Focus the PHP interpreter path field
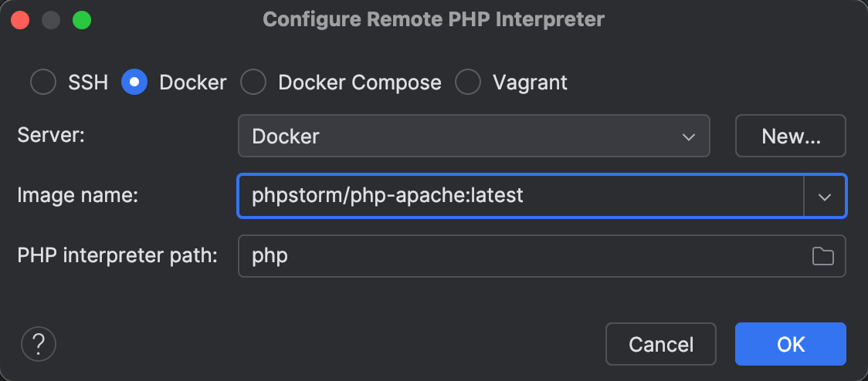The image size is (868, 381). tap(517, 256)
